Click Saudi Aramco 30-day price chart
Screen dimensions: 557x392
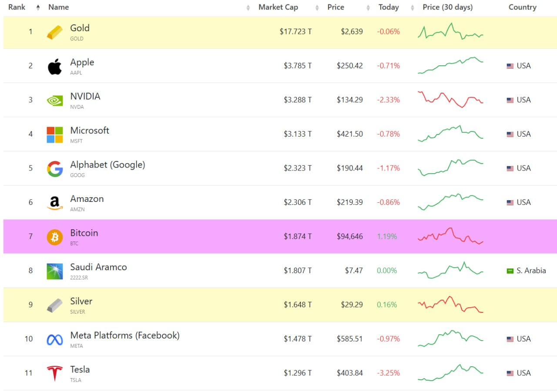click(450, 270)
